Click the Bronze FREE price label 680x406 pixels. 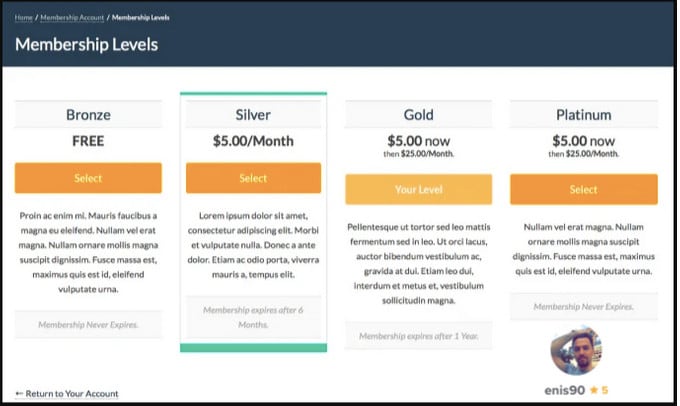[x=88, y=141]
